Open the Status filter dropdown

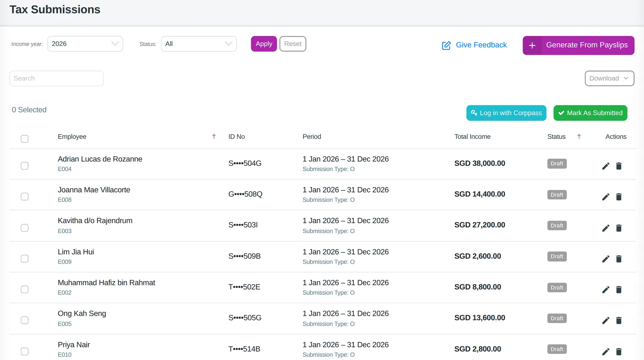(199, 44)
